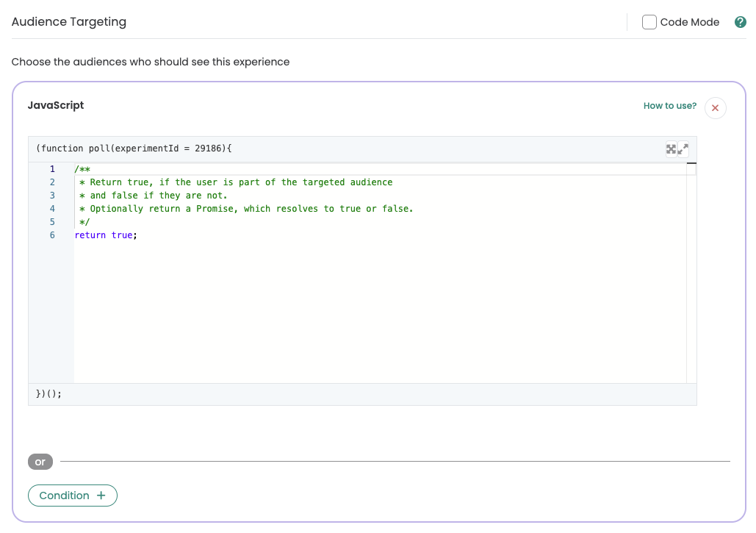Click comment line 'Return true, if the user'
Image resolution: width=756 pixels, height=533 pixels.
pyautogui.click(x=236, y=182)
